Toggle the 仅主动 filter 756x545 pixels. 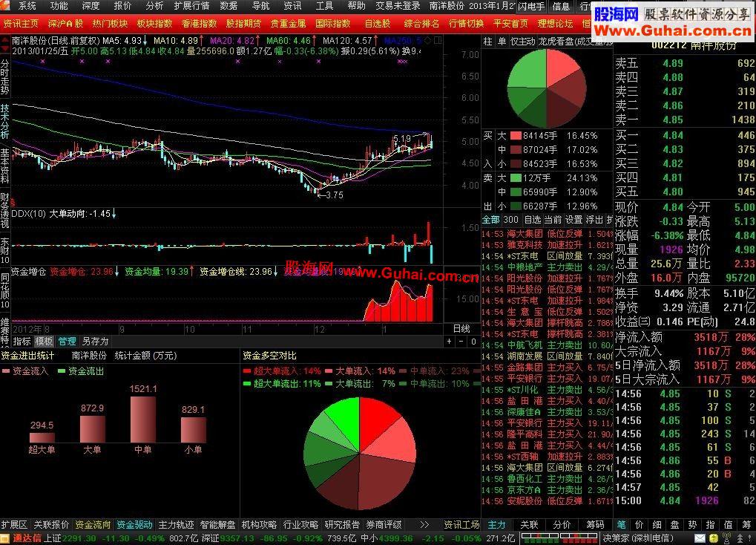pyautogui.click(x=522, y=42)
